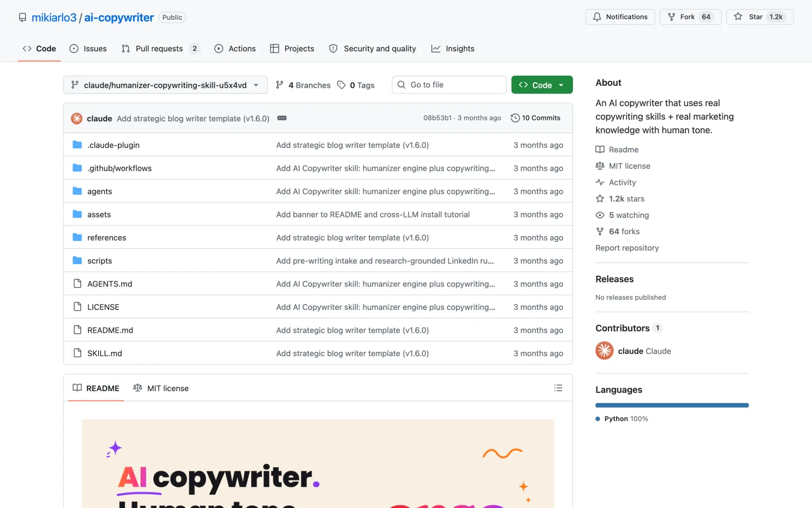Click the book icon beside Readme link
The height and width of the screenshot is (508, 812).
(x=600, y=149)
